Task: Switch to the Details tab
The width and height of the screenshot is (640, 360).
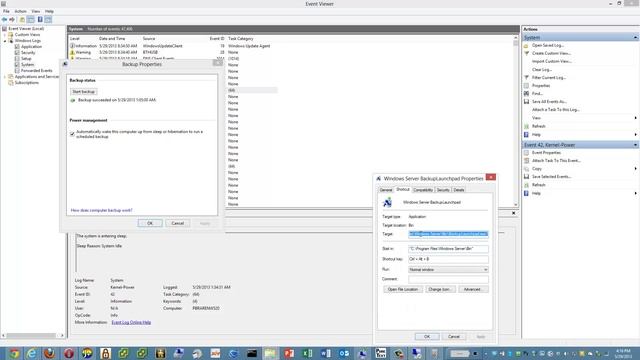Action: 459,190
